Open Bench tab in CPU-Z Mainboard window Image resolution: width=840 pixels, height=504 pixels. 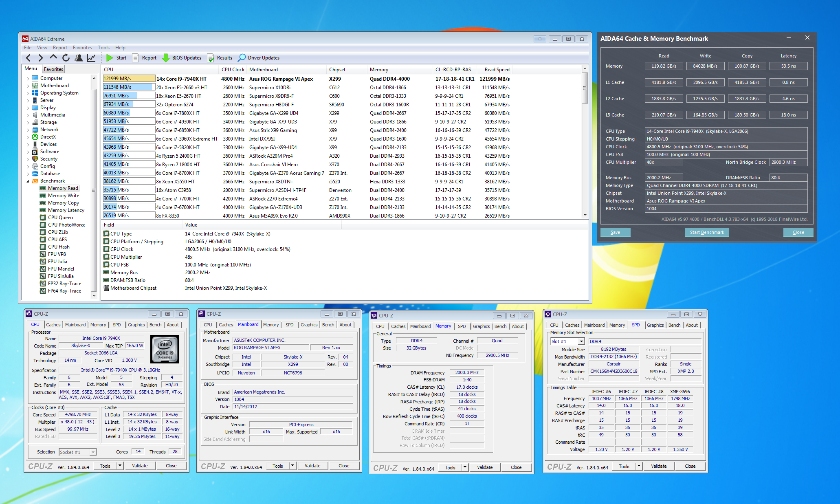click(328, 325)
